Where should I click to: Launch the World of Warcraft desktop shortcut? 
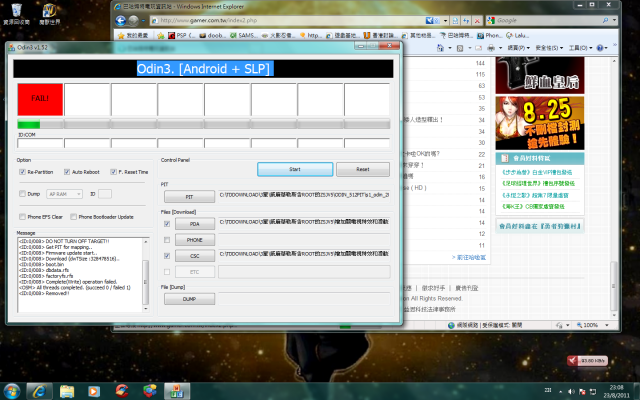49,13
